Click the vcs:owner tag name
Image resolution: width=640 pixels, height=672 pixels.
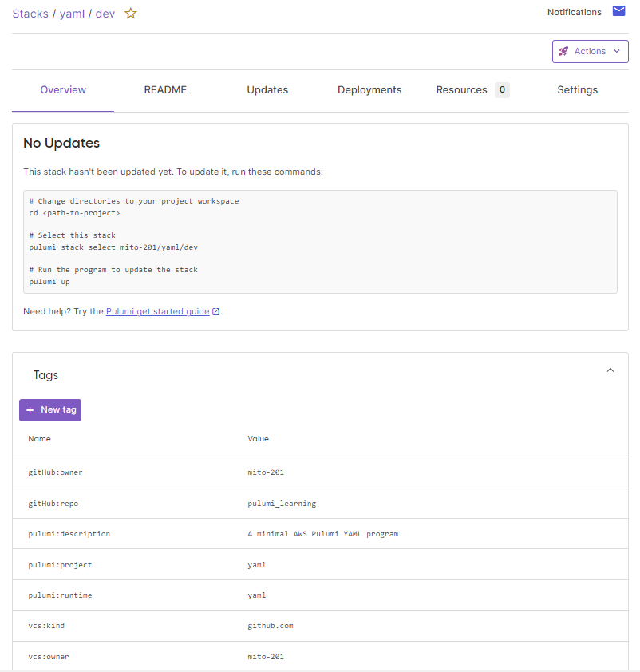(x=49, y=657)
